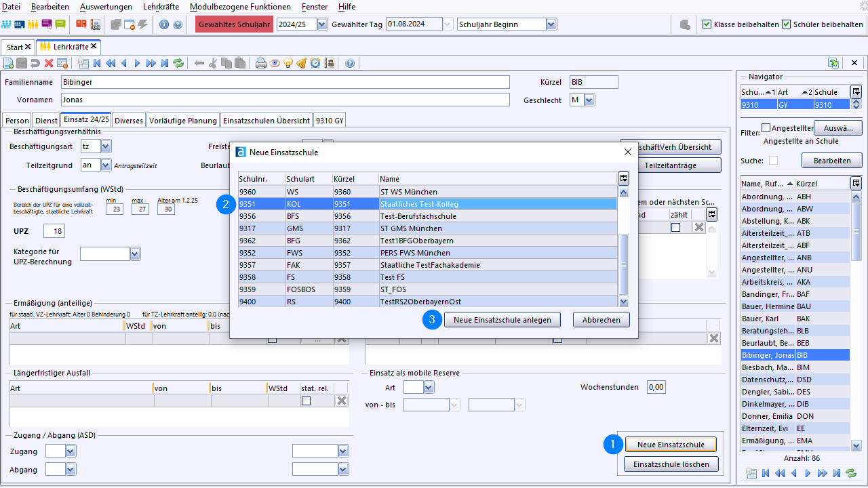Click the school list scrollbar in dialog
The image size is (868, 488).
point(624,264)
